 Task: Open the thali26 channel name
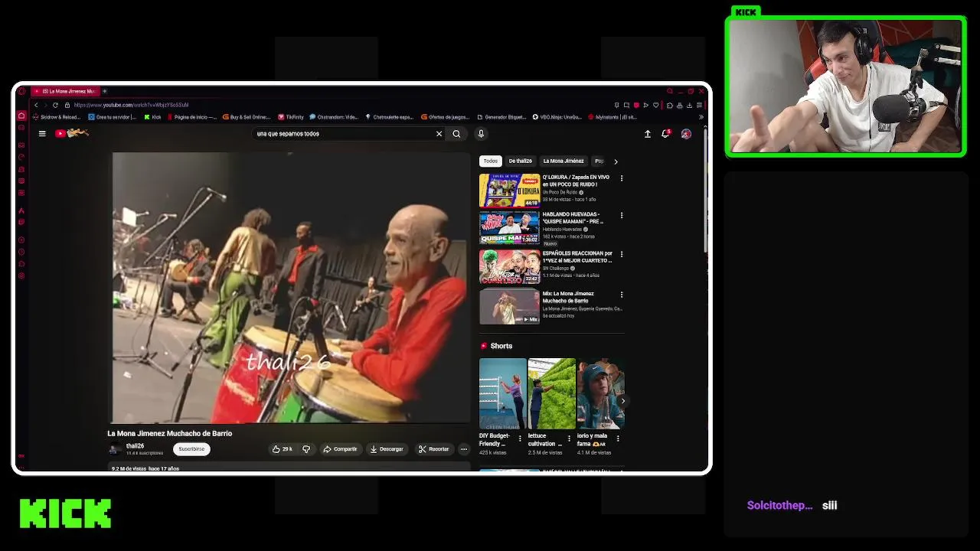coord(135,446)
